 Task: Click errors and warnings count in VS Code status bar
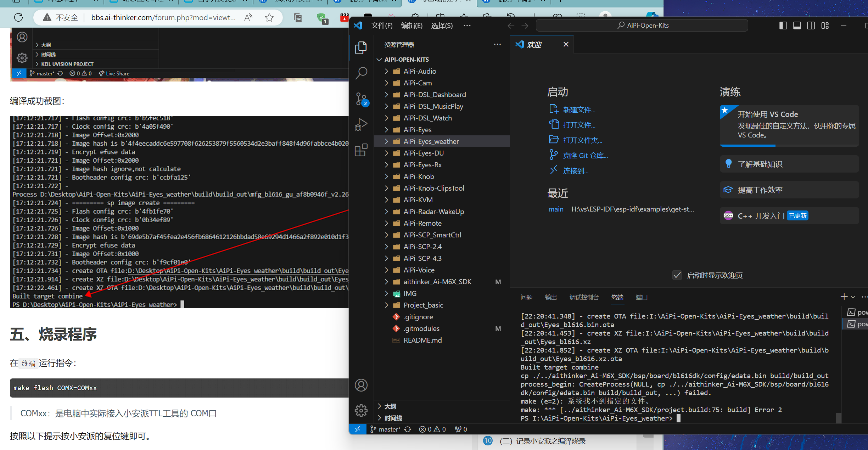(x=432, y=429)
